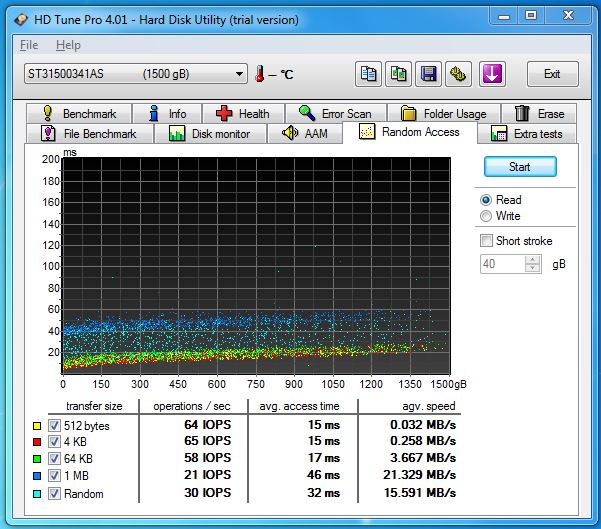This screenshot has width=601, height=529.
Task: Click the thermometer temperature icon
Action: tap(259, 74)
